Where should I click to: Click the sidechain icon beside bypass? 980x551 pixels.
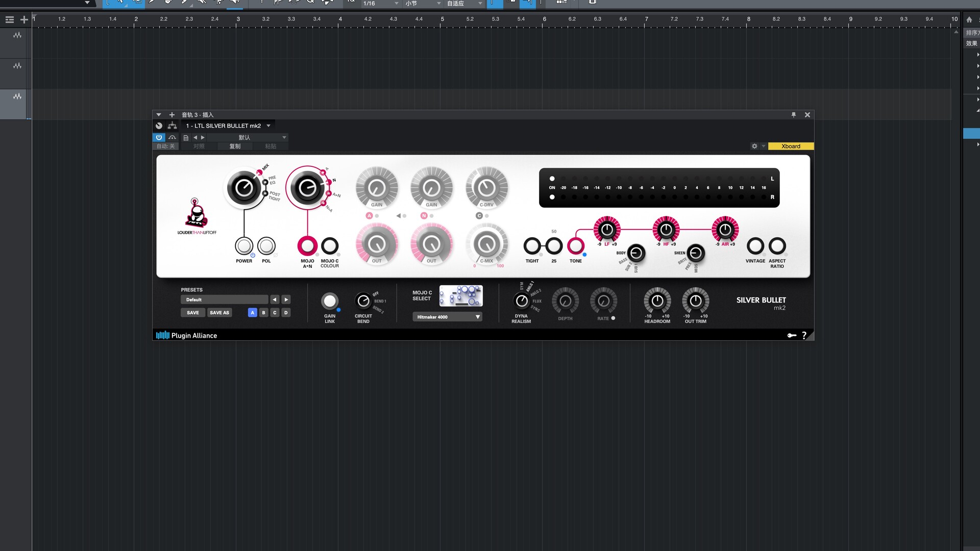coord(173,137)
